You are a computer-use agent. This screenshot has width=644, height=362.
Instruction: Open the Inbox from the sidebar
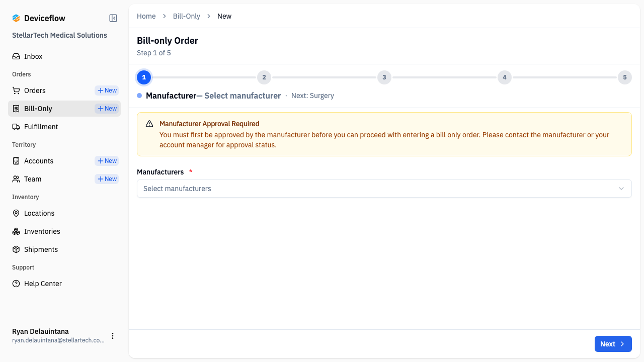point(31,56)
